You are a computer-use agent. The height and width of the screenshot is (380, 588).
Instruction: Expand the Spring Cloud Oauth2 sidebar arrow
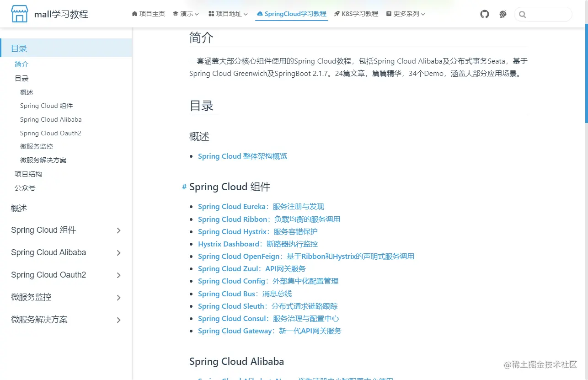click(x=118, y=275)
